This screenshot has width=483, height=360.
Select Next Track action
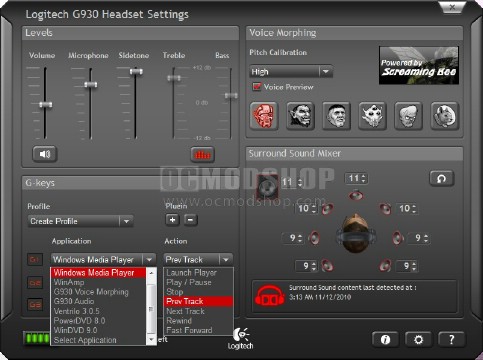pos(198,311)
